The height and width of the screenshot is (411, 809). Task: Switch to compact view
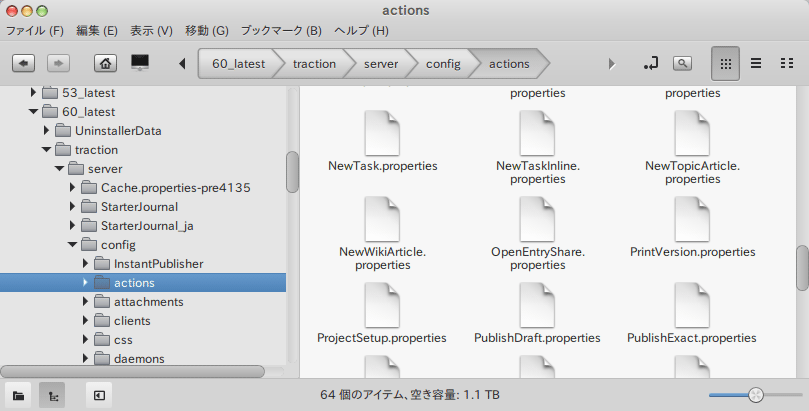pos(786,63)
